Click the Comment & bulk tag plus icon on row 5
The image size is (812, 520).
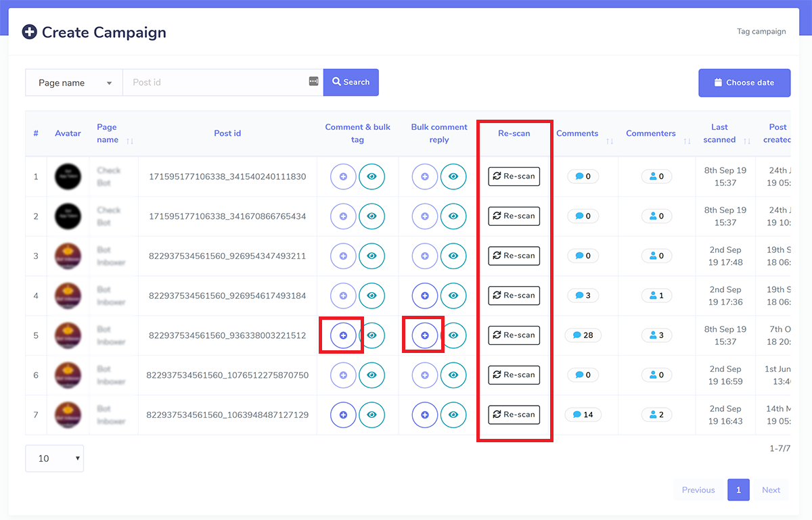342,335
